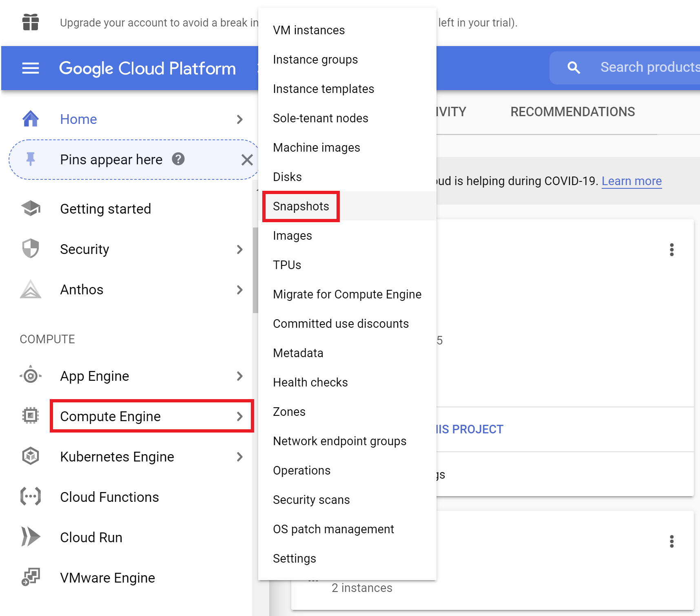Click the Kubernetes Engine hexagon icon
This screenshot has height=616, width=700.
[31, 456]
